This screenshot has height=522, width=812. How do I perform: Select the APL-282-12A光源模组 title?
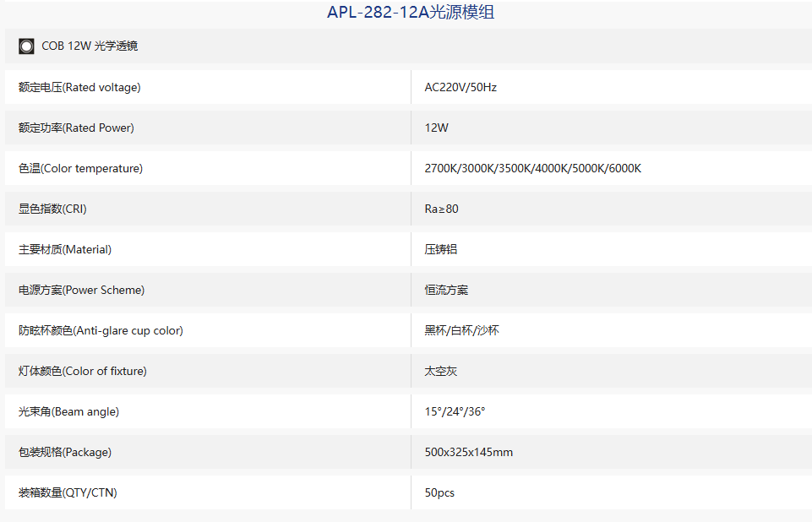point(411,12)
